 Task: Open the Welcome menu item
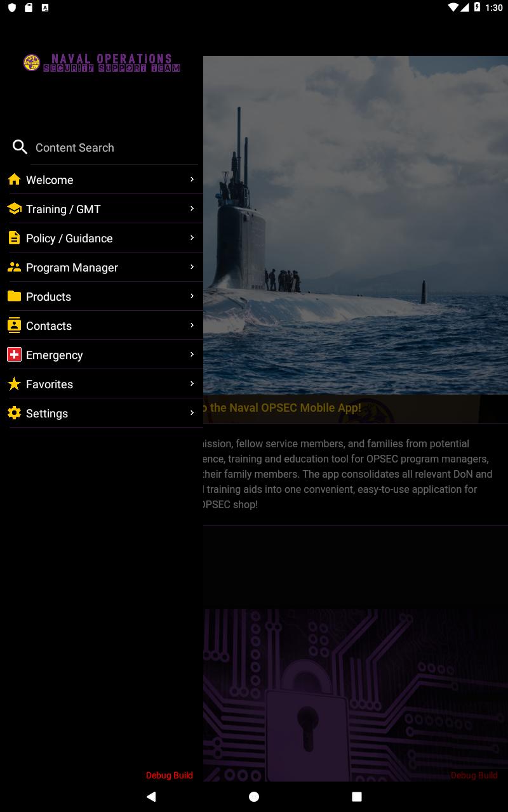pyautogui.click(x=102, y=180)
